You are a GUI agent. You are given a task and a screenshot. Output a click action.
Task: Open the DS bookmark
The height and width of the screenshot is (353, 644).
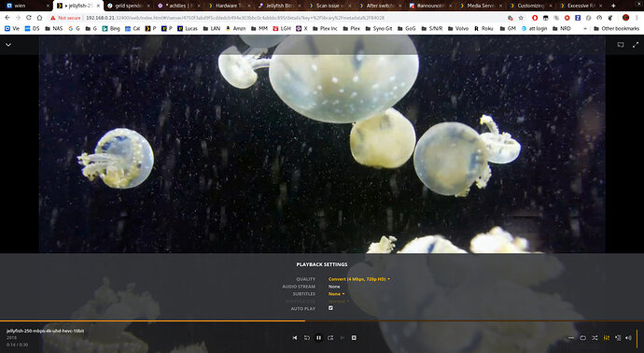tap(32, 28)
